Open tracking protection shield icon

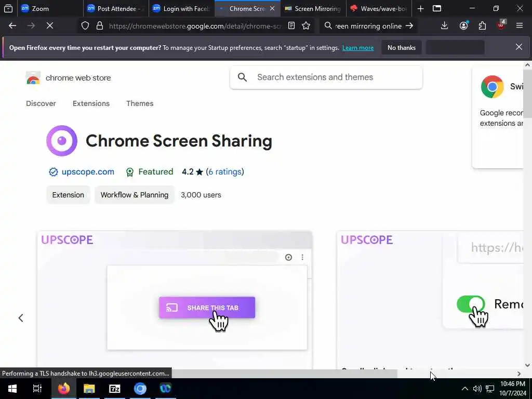pyautogui.click(x=85, y=26)
